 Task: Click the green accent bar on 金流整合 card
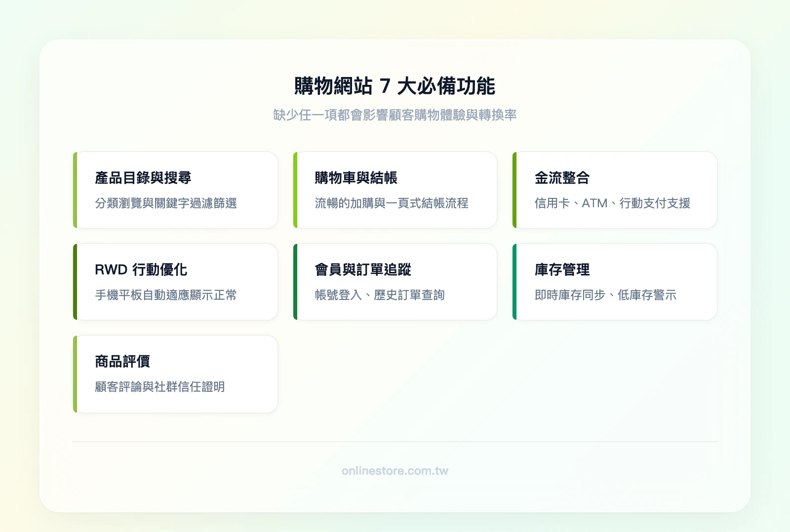point(514,190)
